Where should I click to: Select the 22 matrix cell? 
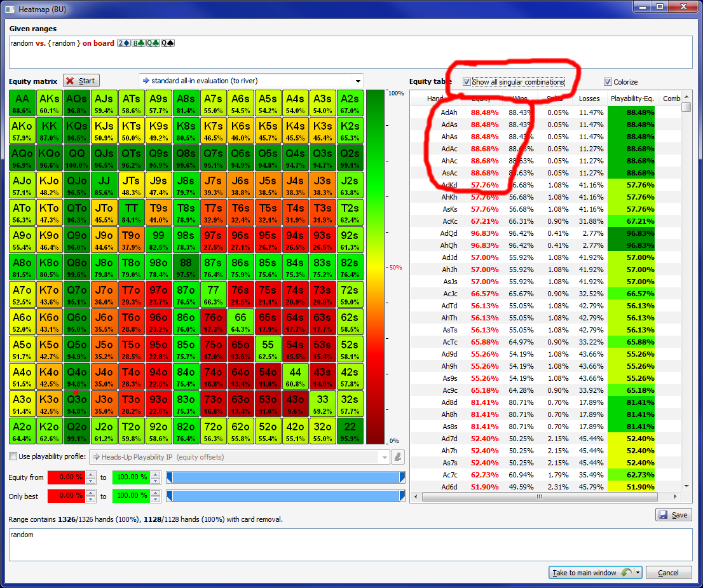click(x=350, y=432)
